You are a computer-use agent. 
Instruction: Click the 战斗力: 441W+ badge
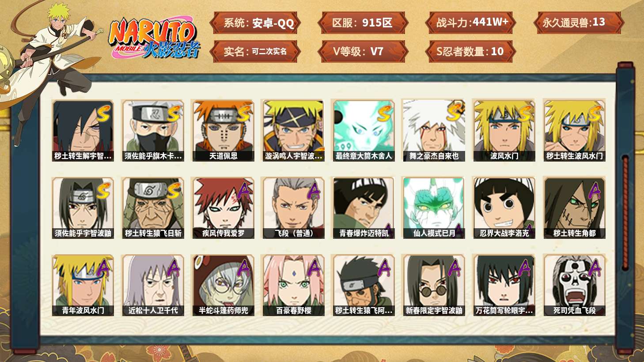click(x=470, y=23)
